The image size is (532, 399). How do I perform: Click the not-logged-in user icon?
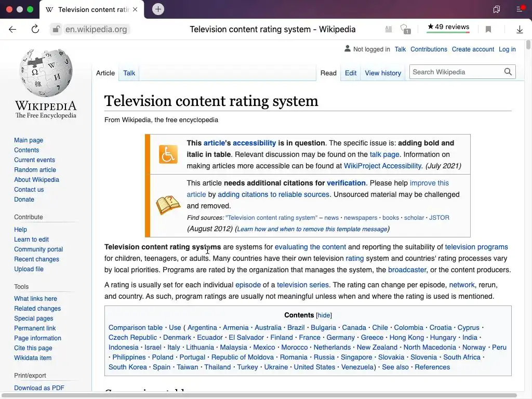pos(348,49)
